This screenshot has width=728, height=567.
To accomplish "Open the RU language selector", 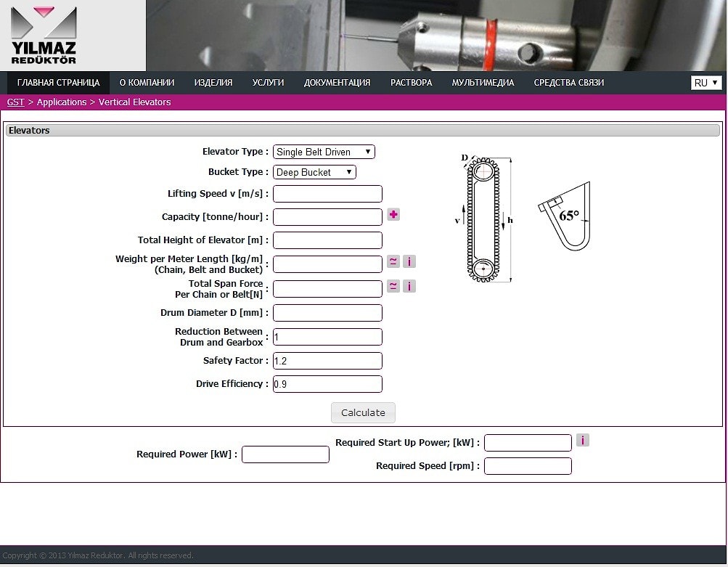I will [705, 83].
